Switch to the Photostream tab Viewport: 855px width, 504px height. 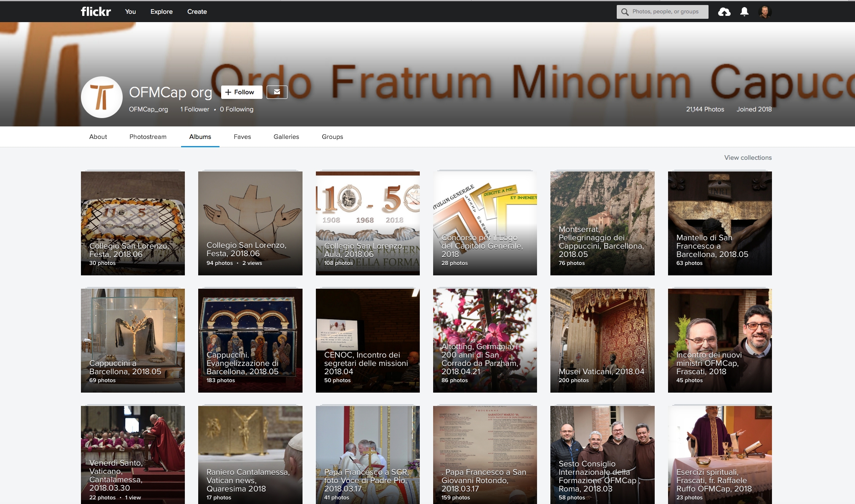(148, 137)
